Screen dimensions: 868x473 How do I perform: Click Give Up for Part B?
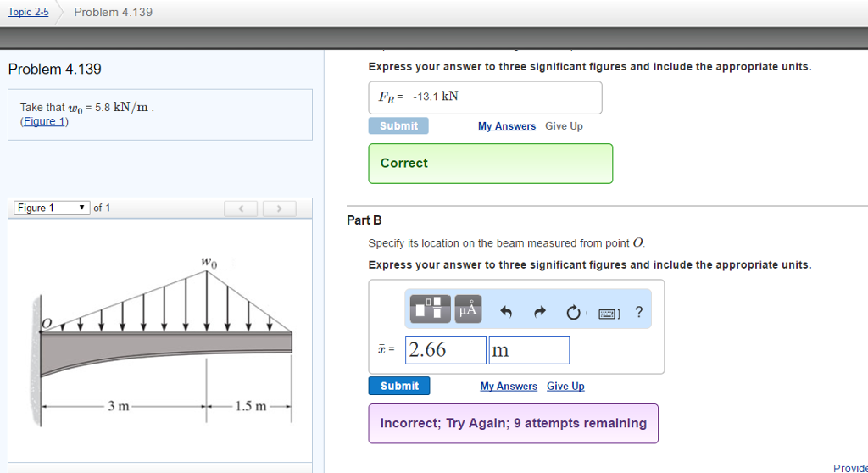click(565, 387)
